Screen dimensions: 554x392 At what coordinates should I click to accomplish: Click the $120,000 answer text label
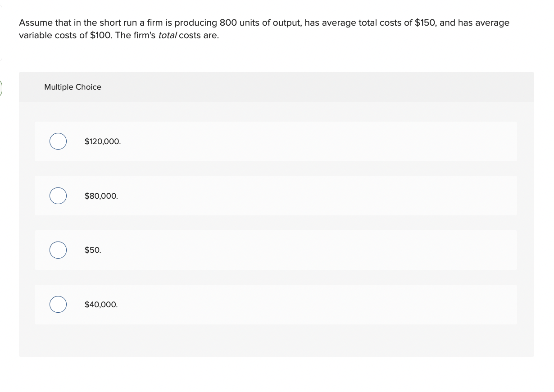(x=102, y=141)
